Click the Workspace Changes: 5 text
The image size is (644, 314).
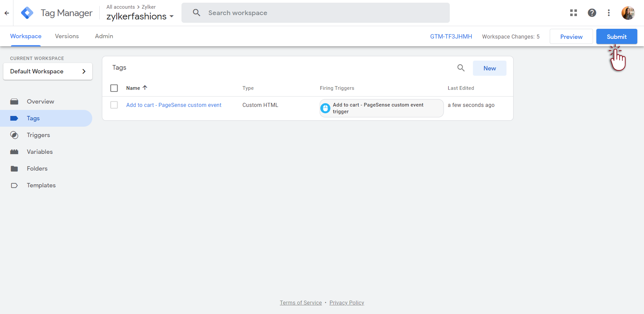point(511,37)
